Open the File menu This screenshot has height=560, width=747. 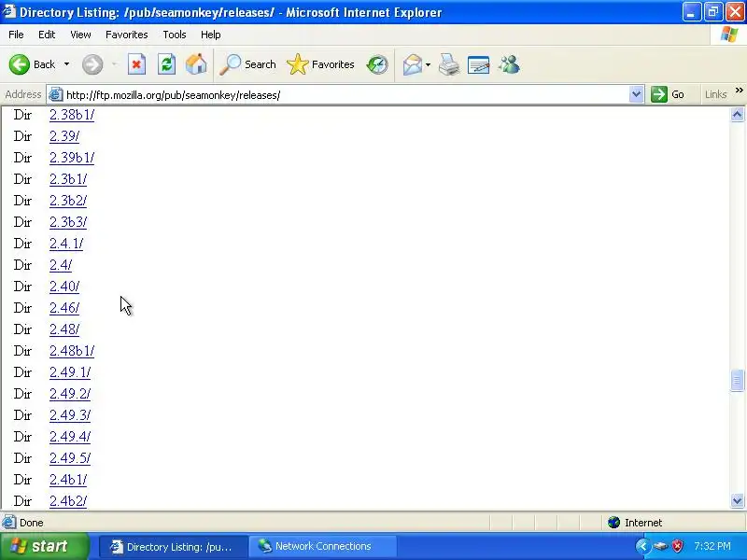(x=16, y=35)
